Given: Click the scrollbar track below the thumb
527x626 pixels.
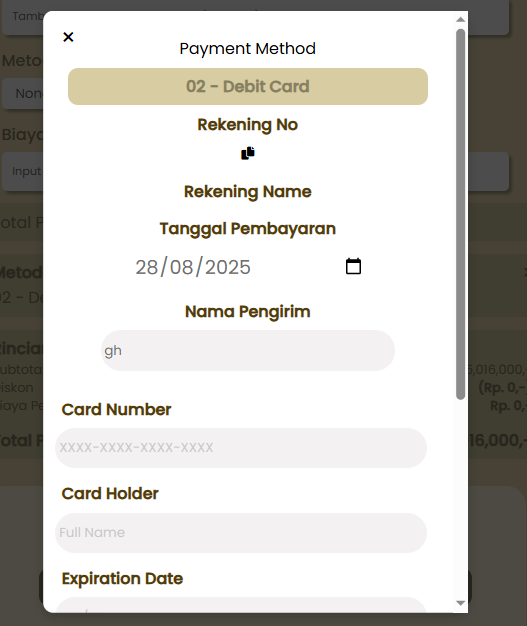Looking at the screenshot, I should 460,499.
